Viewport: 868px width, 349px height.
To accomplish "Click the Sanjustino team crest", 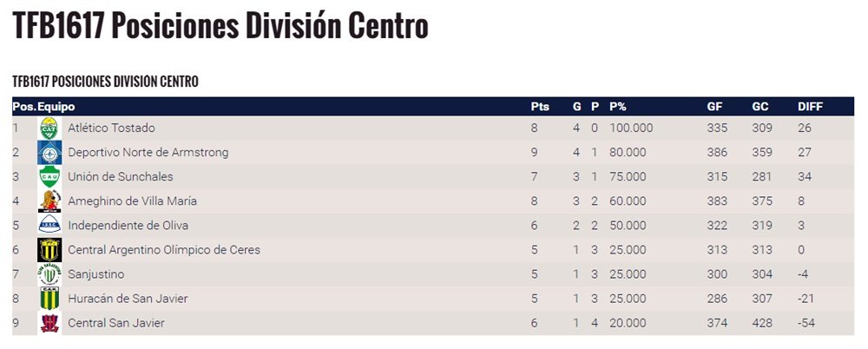I will point(49,274).
